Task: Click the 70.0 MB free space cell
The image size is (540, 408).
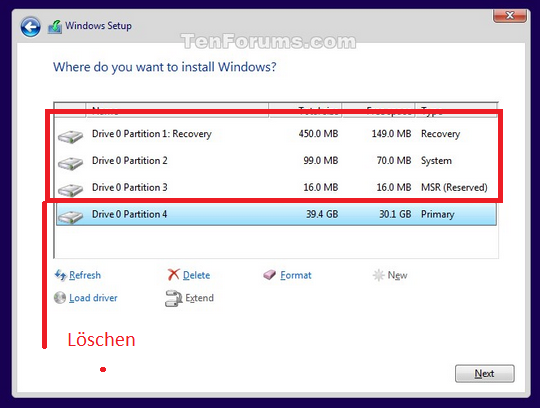Action: [394, 160]
